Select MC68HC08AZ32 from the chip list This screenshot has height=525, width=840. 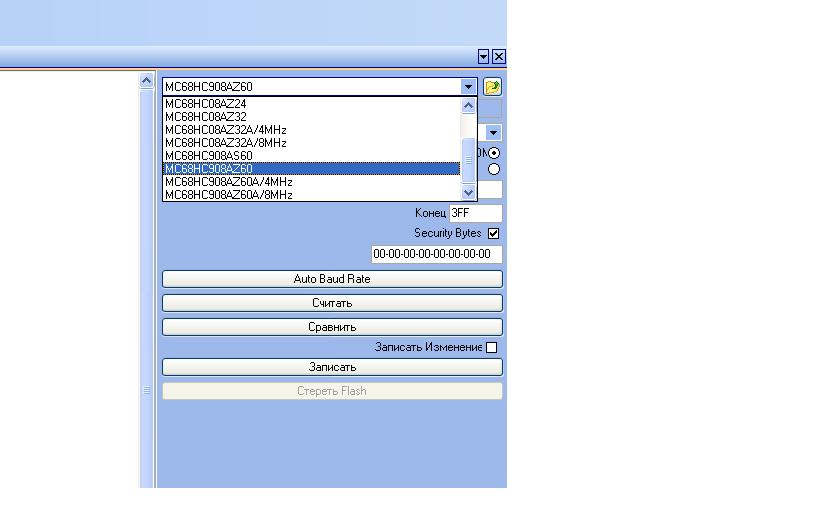(311, 117)
